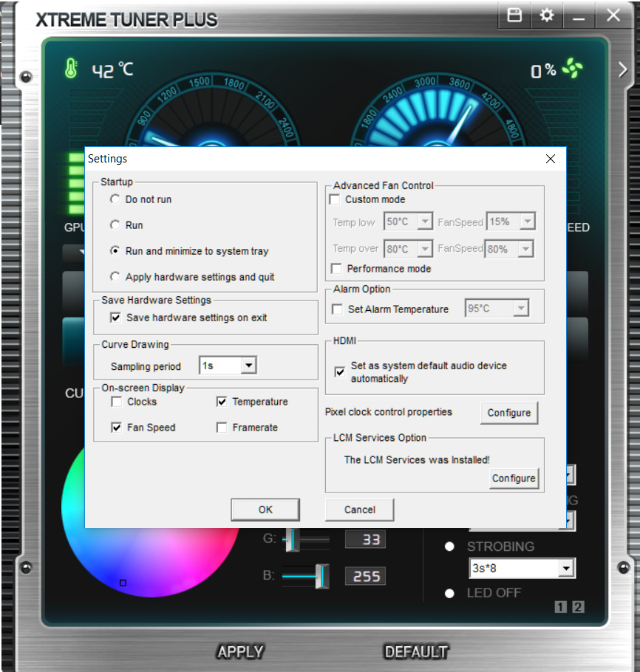Open the alarm temperature 95°C dropdown
This screenshot has height=672, width=640.
(x=497, y=308)
